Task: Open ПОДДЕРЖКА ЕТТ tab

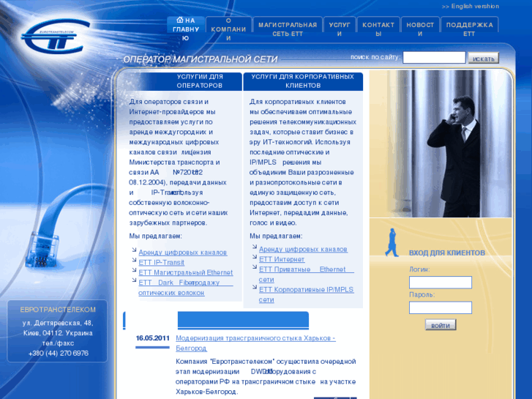Action: coord(469,29)
